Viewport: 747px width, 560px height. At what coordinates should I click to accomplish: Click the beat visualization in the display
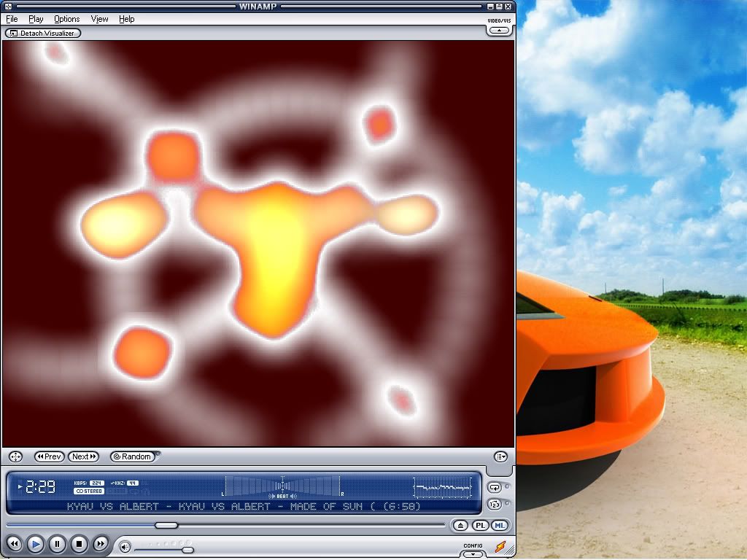click(x=282, y=487)
